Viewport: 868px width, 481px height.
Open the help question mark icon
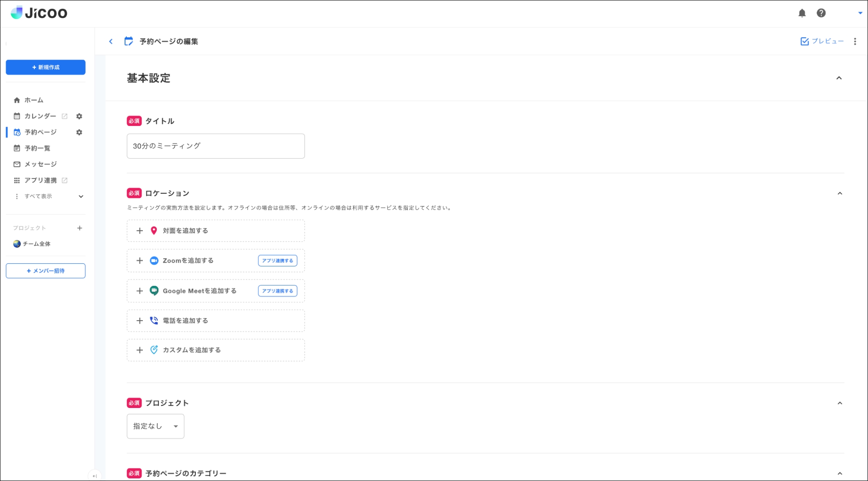click(821, 13)
